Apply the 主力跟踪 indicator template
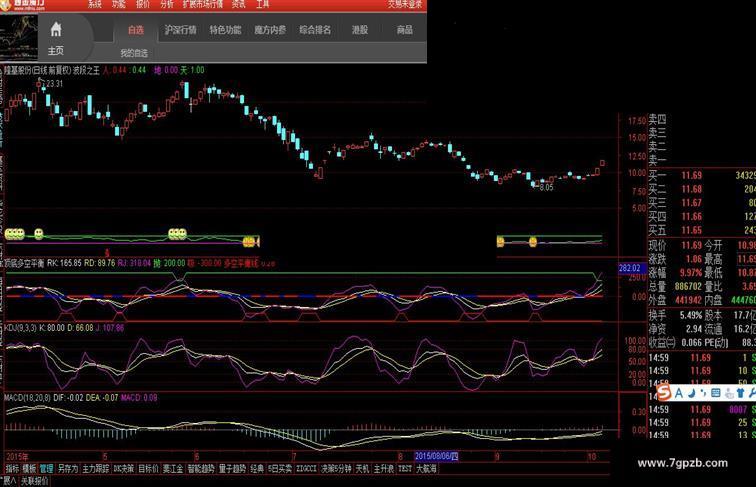Image resolution: width=756 pixels, height=487 pixels. coord(95,468)
